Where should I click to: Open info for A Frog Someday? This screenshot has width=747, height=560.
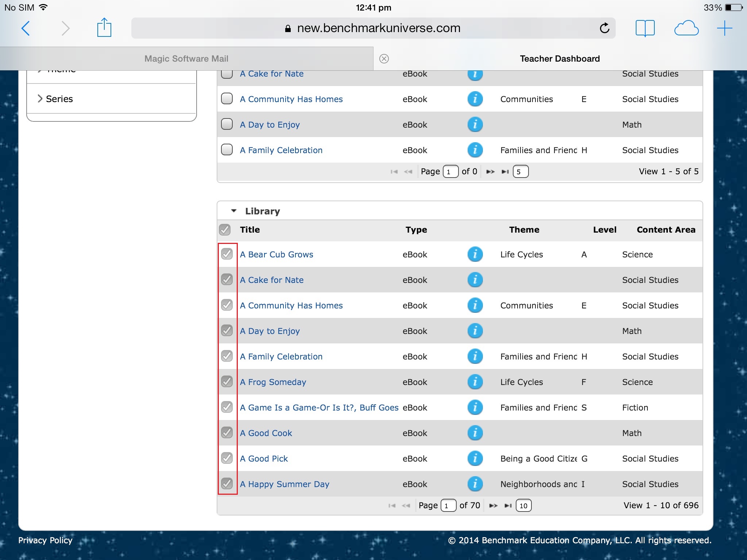coord(475,382)
